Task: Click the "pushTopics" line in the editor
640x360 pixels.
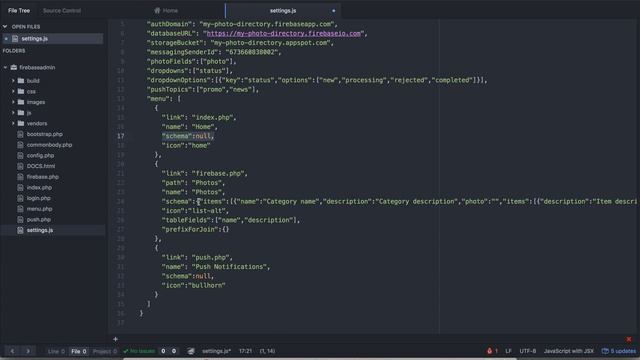Action: pos(203,89)
